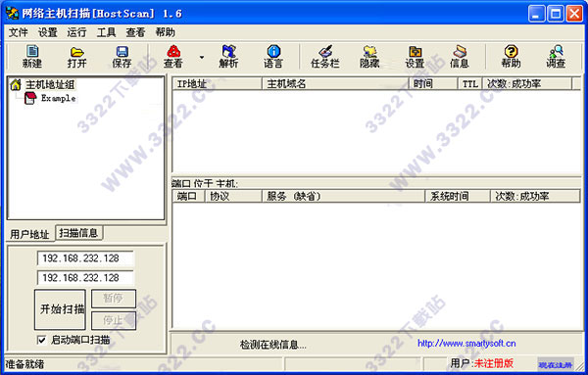Click the 打开 (Open) folder icon
This screenshot has width=588, height=375.
click(77, 52)
